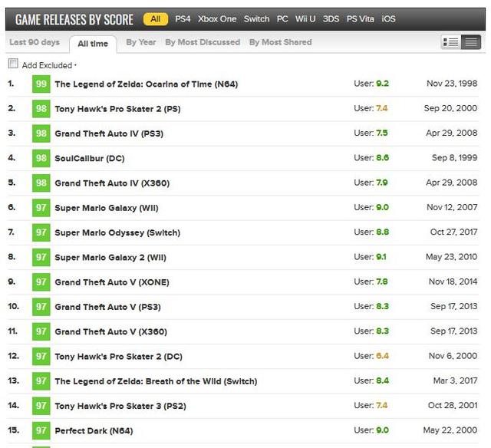Click release date Sep 8, 1999

point(454,157)
